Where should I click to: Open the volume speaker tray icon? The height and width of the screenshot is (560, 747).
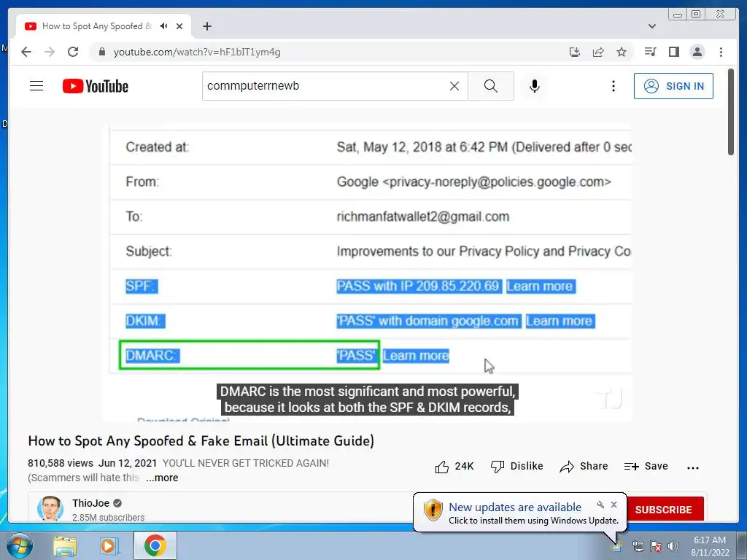pos(673,546)
